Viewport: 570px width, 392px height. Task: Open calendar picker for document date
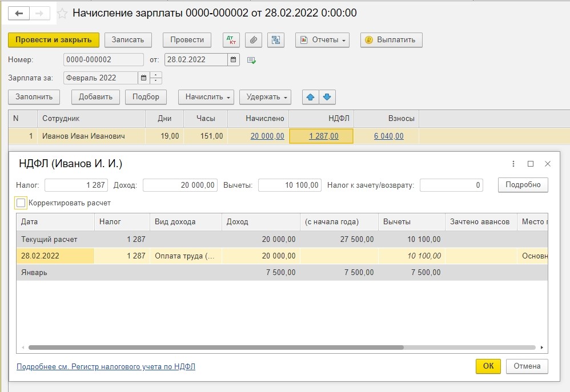pos(234,59)
